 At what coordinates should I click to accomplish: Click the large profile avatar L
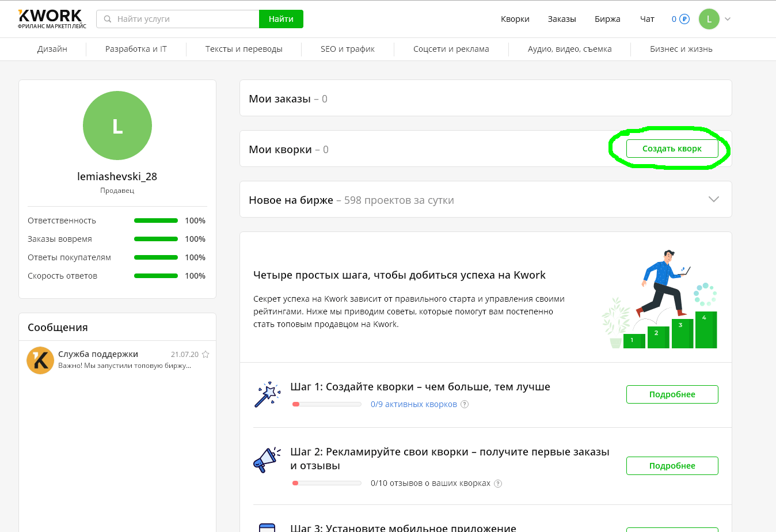click(117, 126)
